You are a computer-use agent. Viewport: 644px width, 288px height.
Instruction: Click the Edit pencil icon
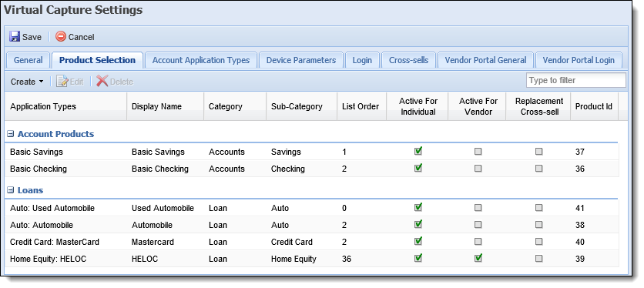pyautogui.click(x=62, y=82)
